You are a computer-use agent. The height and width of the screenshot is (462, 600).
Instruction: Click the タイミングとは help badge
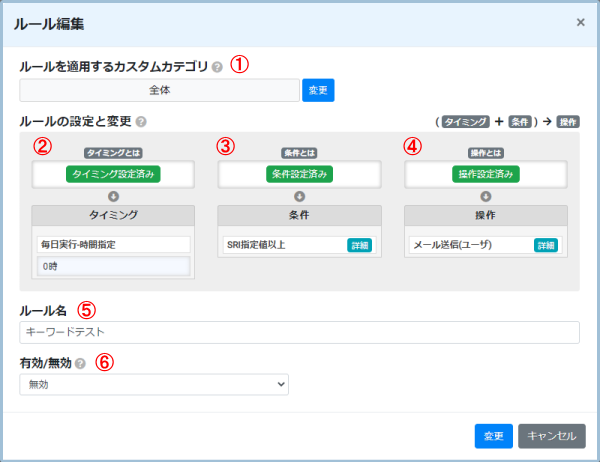(113, 153)
